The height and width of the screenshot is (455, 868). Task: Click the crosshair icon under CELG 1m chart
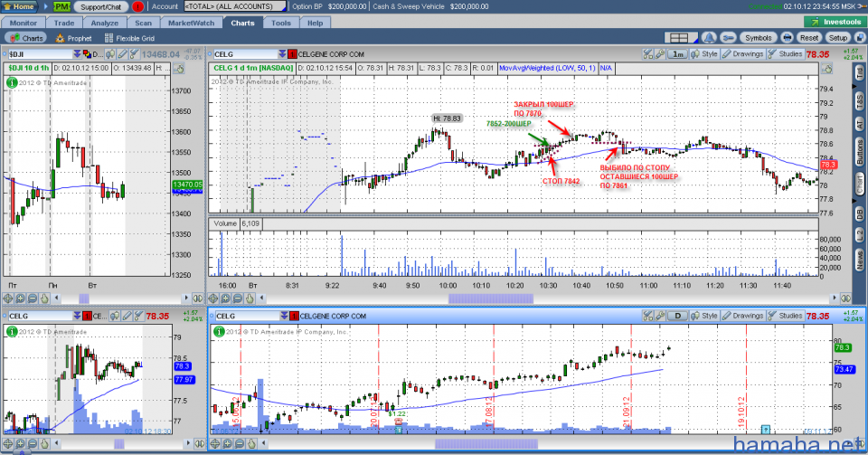[x=213, y=299]
